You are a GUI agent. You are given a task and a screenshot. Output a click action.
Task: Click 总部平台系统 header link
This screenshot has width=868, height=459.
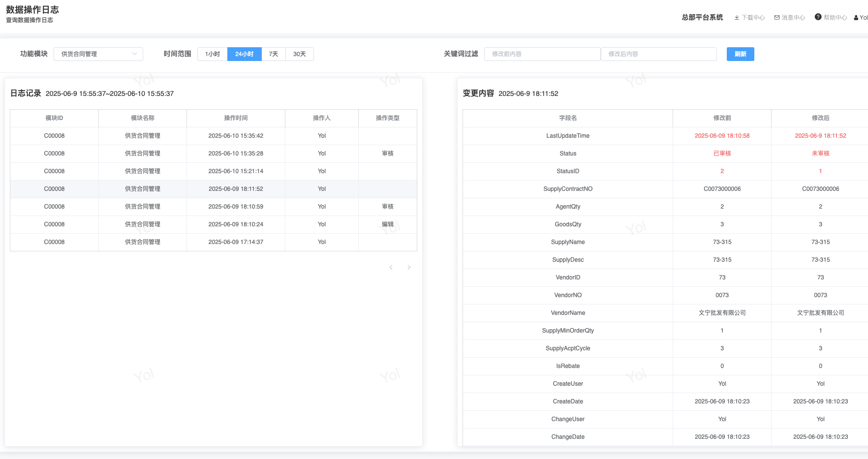coord(702,18)
